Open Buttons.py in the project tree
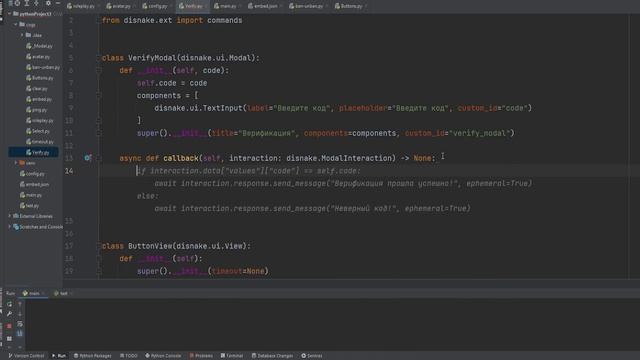 click(x=40, y=78)
